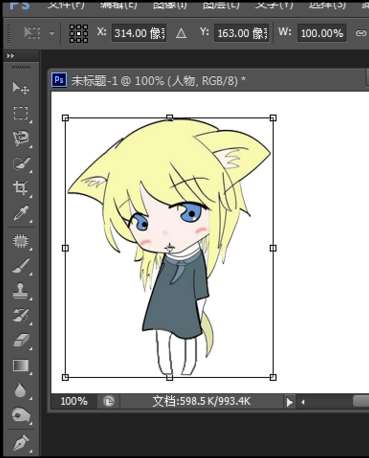Screen dimensions: 369x458
Task: Open status bar document info arrow menu
Action: click(x=289, y=402)
